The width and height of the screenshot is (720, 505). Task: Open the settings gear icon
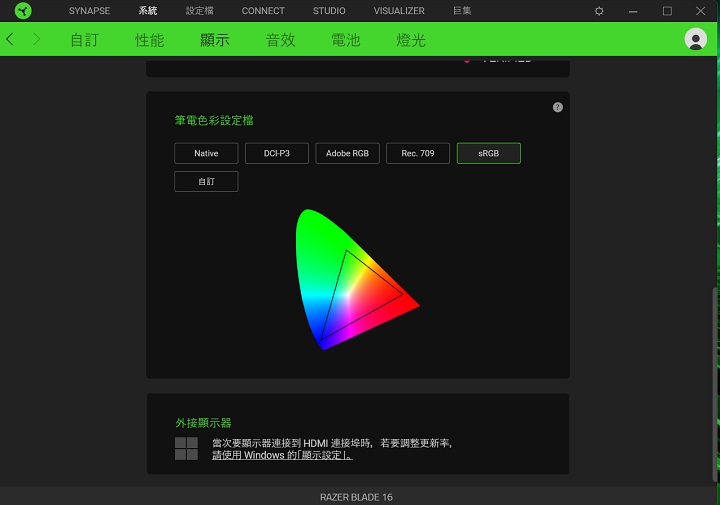[x=599, y=11]
